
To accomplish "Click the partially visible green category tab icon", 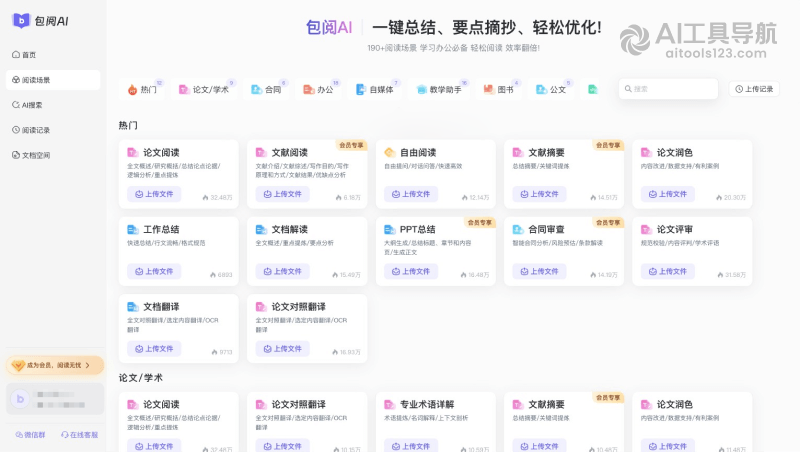I will tap(592, 89).
